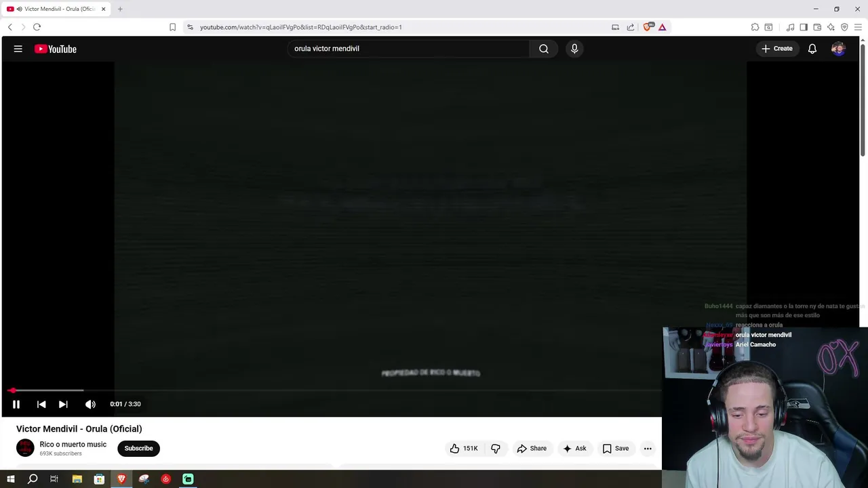Save the video to a playlist

click(616, 448)
